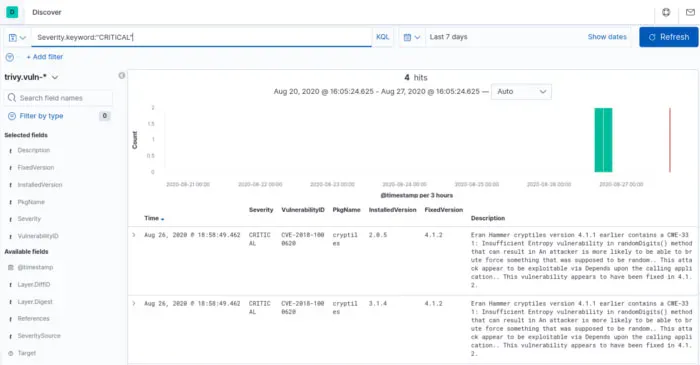Click the green D space avatar

(x=12, y=12)
